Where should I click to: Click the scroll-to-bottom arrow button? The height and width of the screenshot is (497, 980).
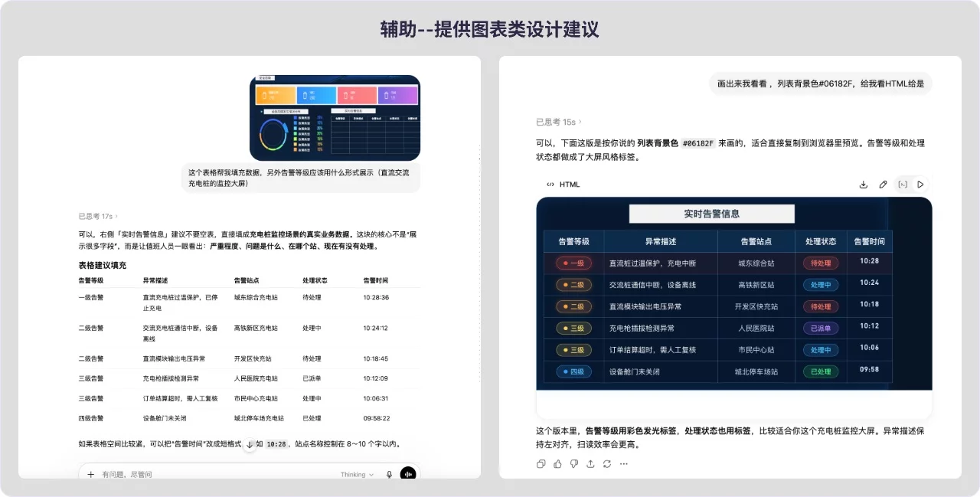click(250, 444)
